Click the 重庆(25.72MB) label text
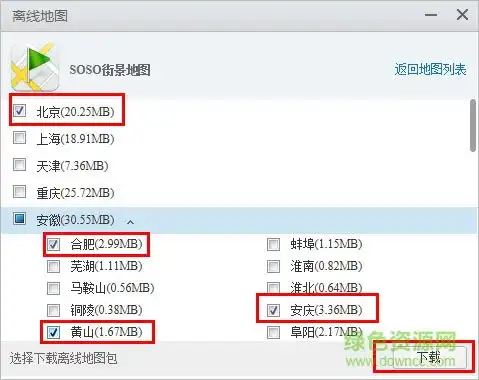 75,193
